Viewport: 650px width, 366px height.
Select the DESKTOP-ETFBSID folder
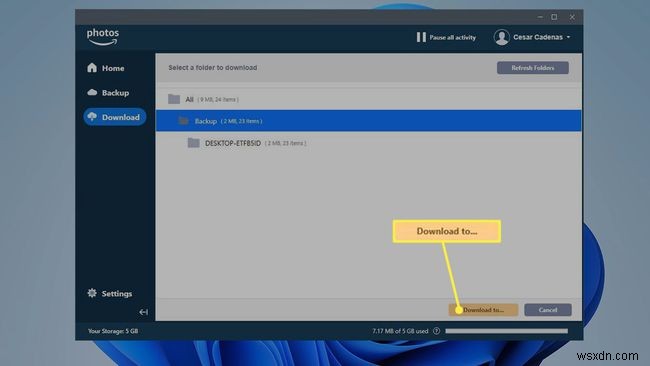tap(369, 143)
